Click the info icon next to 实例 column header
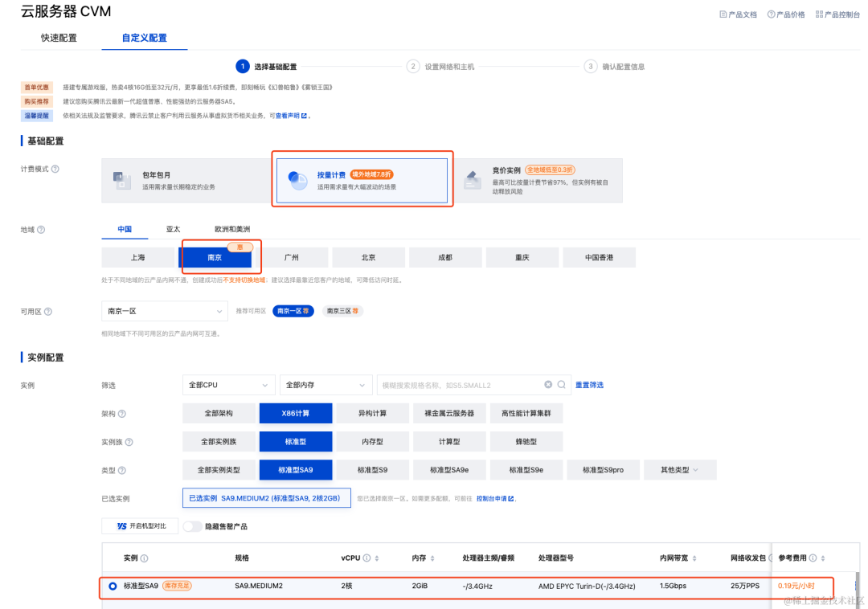The image size is (868, 609). point(145,558)
